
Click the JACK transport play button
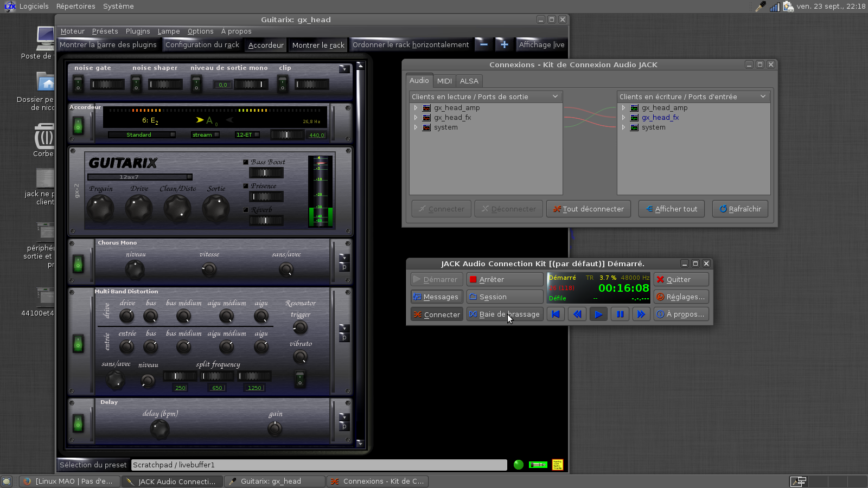coord(598,314)
